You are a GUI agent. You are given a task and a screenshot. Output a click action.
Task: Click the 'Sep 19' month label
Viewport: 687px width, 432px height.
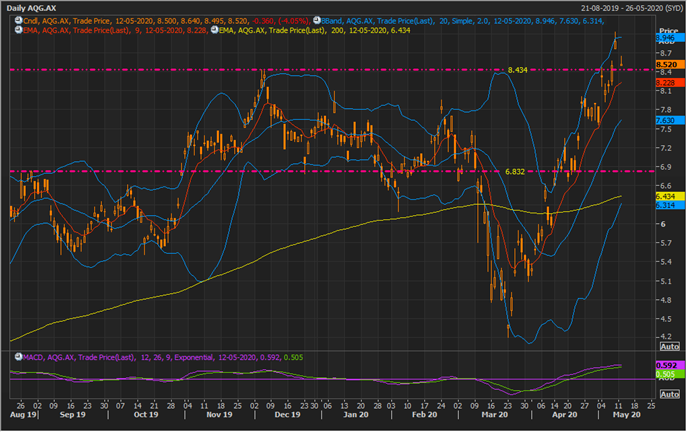click(73, 414)
